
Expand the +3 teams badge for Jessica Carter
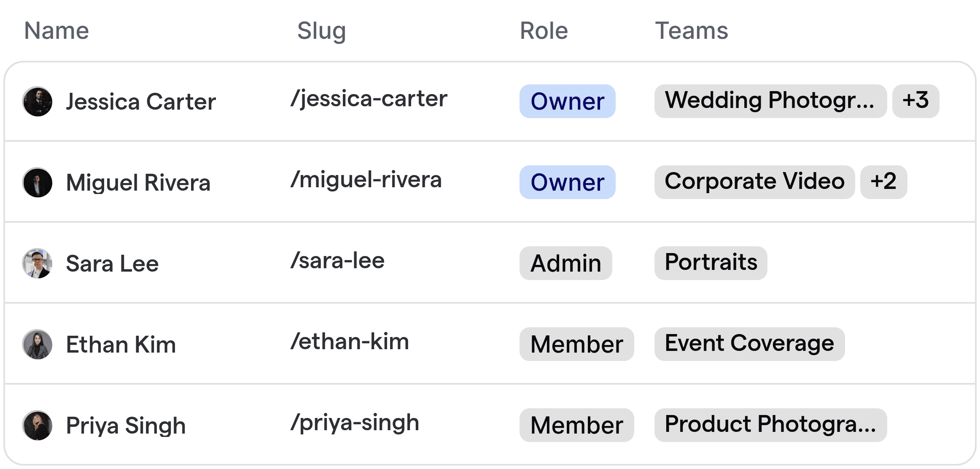(915, 101)
